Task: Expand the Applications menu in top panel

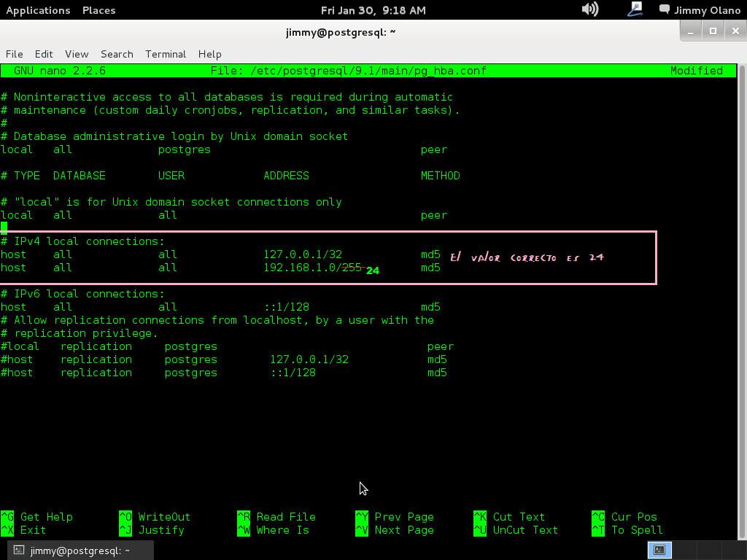Action: (x=38, y=10)
